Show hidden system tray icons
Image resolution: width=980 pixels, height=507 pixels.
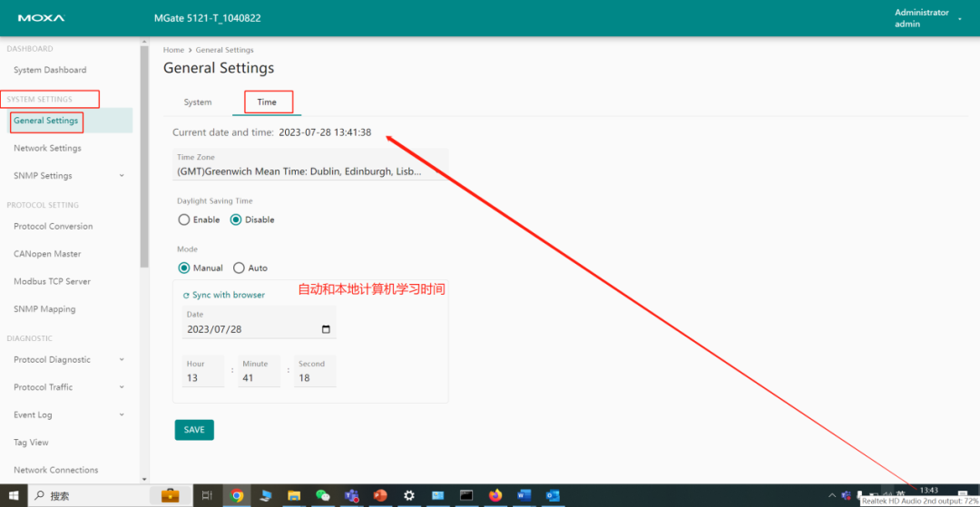(832, 496)
